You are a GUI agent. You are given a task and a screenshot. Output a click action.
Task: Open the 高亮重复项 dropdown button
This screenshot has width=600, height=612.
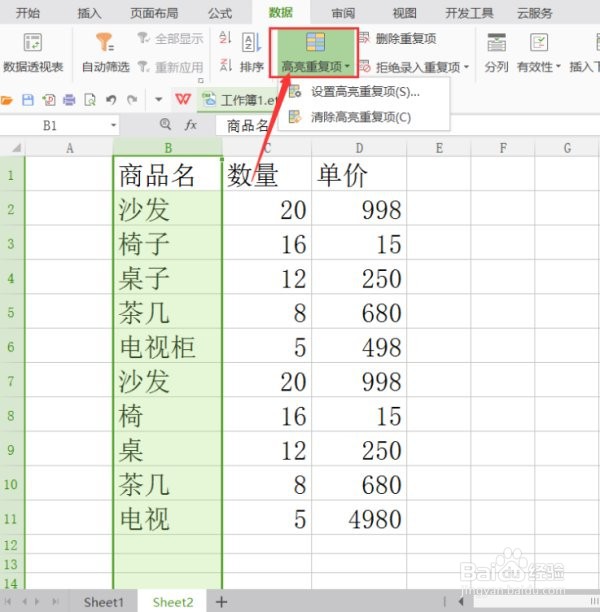click(x=314, y=53)
